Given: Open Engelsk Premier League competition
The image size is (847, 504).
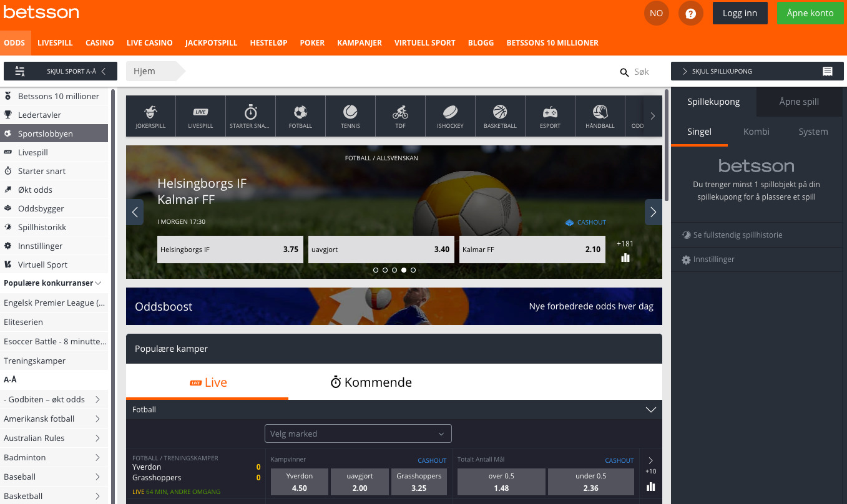Looking at the screenshot, I should (x=54, y=303).
